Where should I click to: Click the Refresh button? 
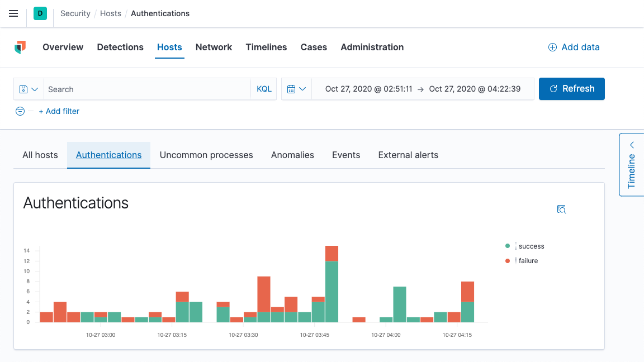572,89
